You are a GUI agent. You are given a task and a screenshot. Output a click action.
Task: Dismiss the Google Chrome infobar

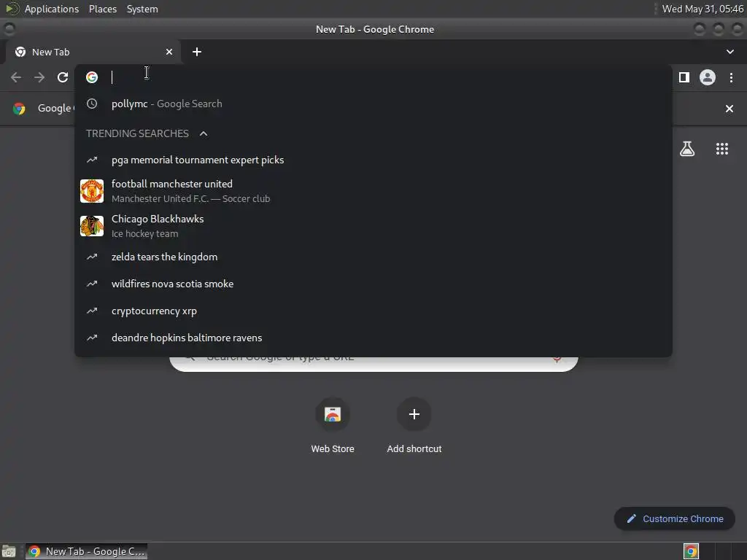point(729,109)
